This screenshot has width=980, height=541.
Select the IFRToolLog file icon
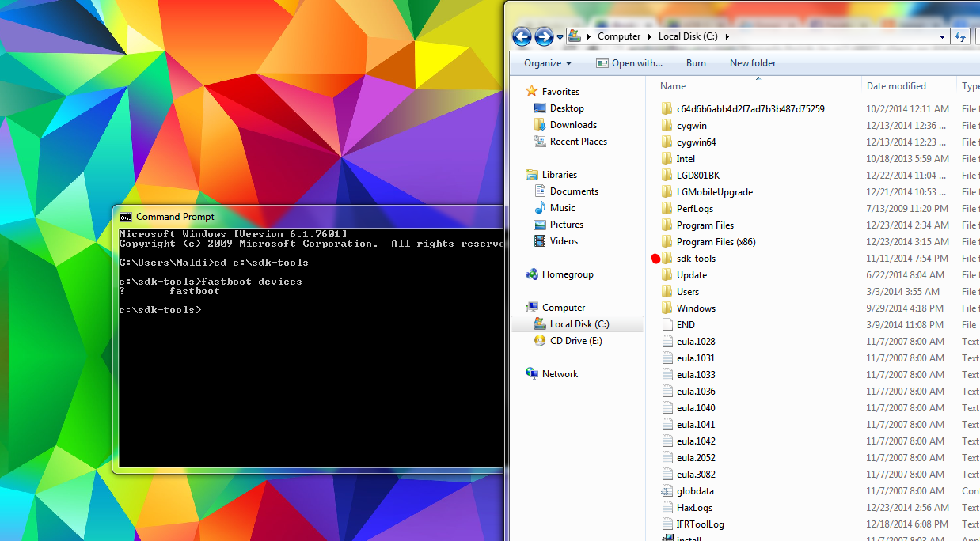[667, 524]
